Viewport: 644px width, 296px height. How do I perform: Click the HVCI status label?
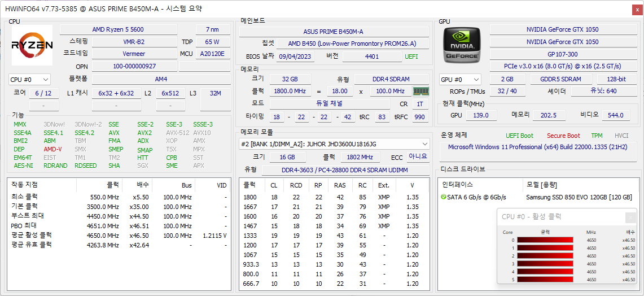(x=621, y=136)
